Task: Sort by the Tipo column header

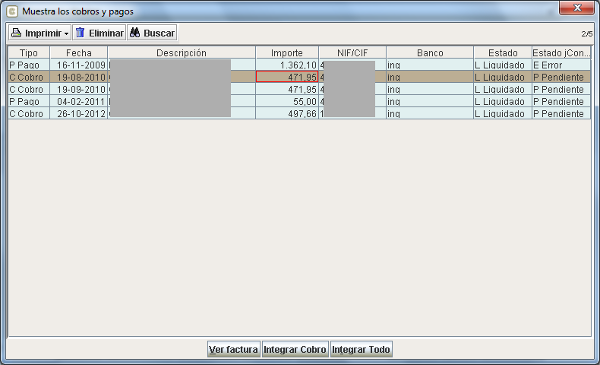Action: click(x=29, y=53)
